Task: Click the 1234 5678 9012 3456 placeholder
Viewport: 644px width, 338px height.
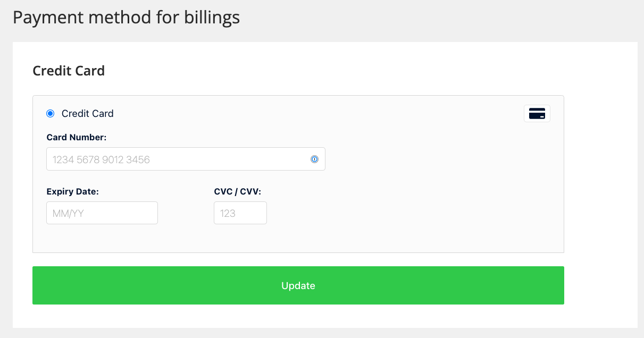Action: click(101, 159)
